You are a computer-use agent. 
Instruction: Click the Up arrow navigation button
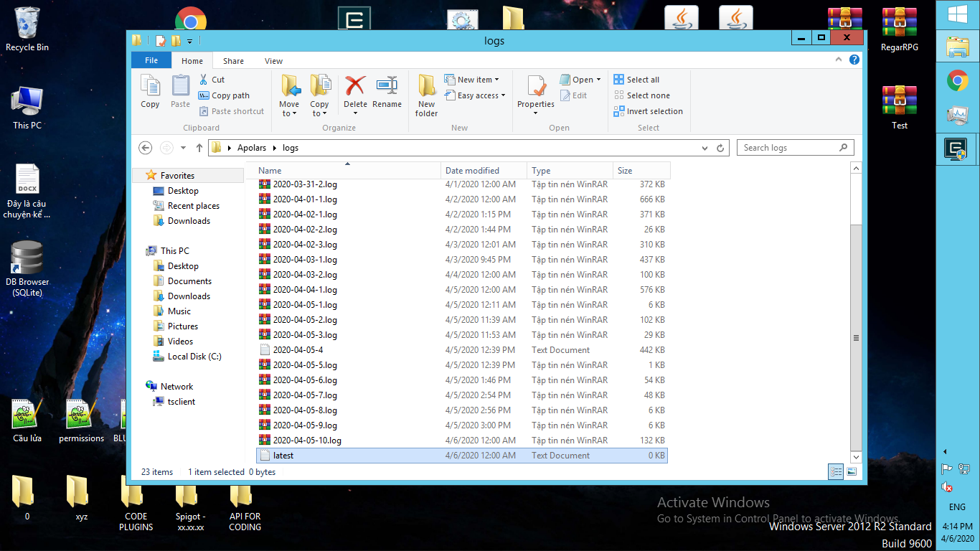tap(199, 148)
